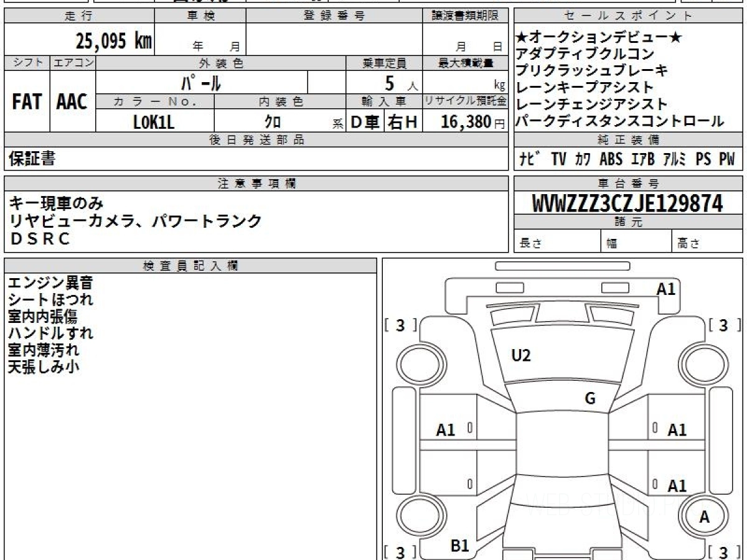This screenshot has height=560, width=747.
Task: Click パークディスタンスコントロール text
Action: (620, 121)
